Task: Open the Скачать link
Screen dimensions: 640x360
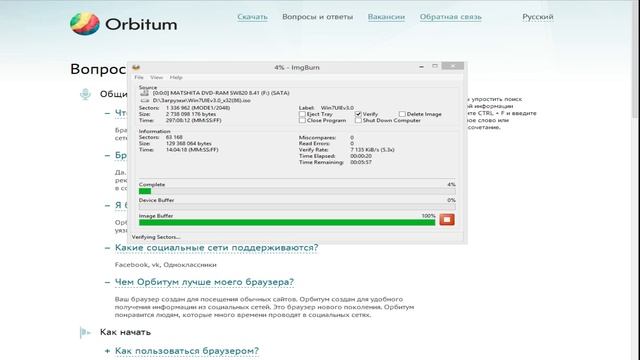Action: pyautogui.click(x=252, y=17)
